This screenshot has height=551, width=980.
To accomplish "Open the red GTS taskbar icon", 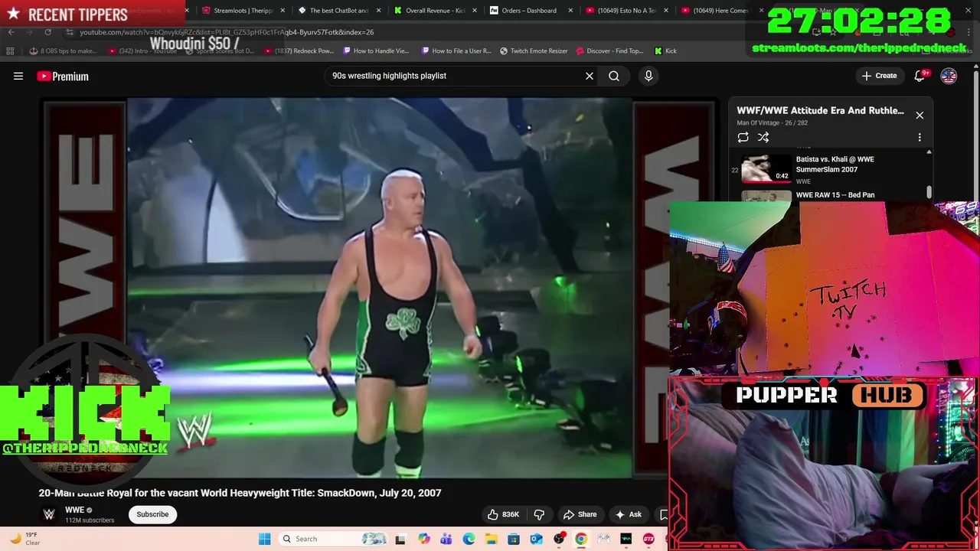I will (648, 539).
